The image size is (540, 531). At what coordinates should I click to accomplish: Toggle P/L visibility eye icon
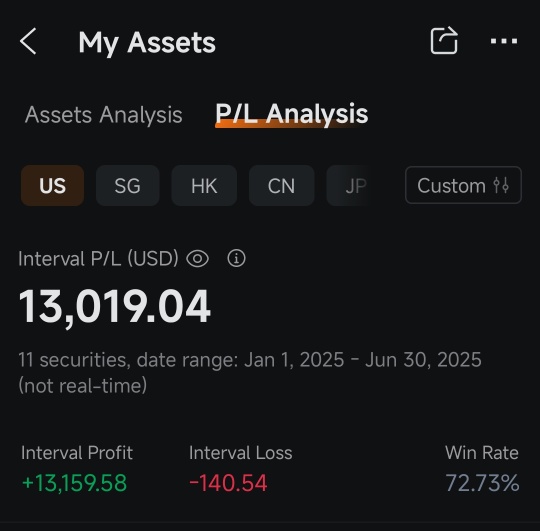(x=197, y=259)
